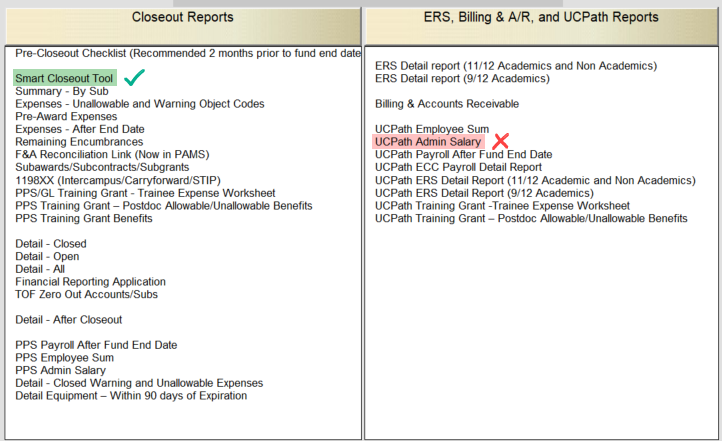Open the Smart Closeout Tool report
This screenshot has width=722, height=441.
pyautogui.click(x=64, y=78)
